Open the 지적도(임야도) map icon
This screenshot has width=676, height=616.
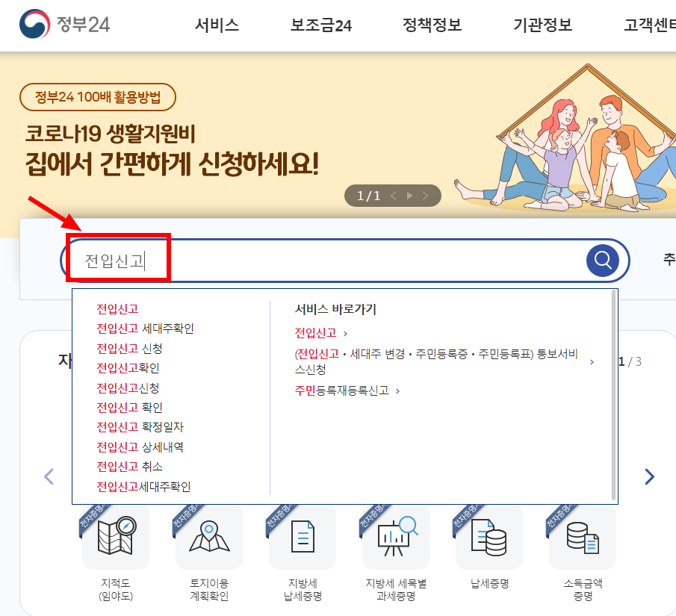tap(116, 536)
